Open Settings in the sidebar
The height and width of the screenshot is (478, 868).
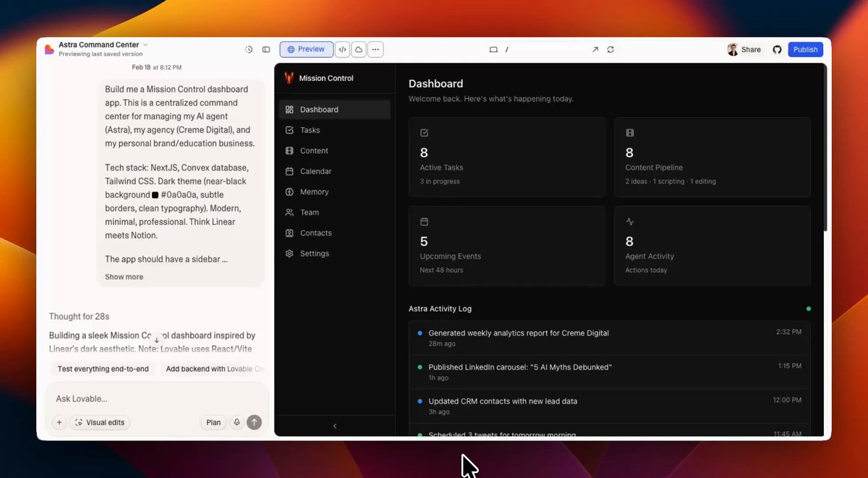pos(334,254)
